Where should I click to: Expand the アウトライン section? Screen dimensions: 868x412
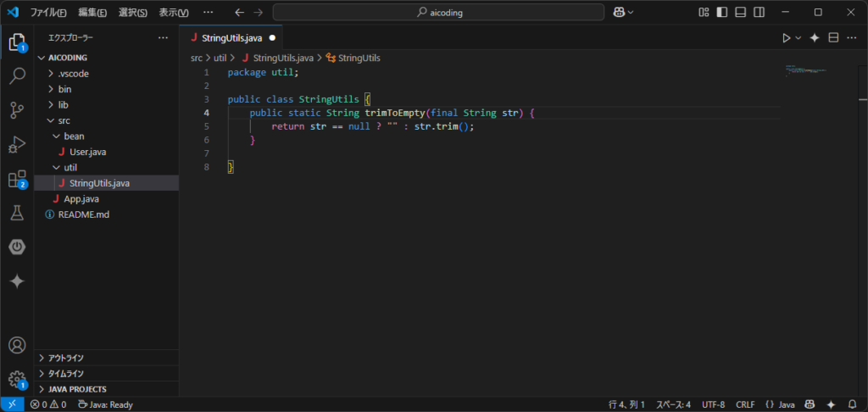[106, 358]
